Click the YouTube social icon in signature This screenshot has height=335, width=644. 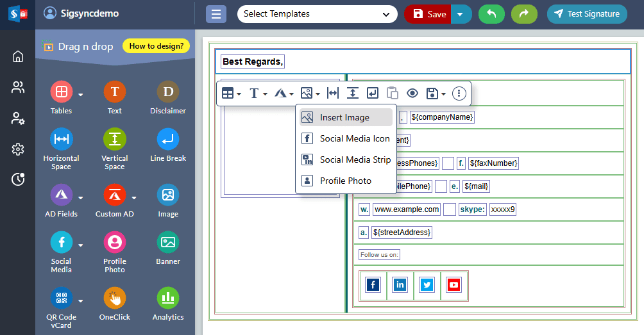[x=454, y=285]
